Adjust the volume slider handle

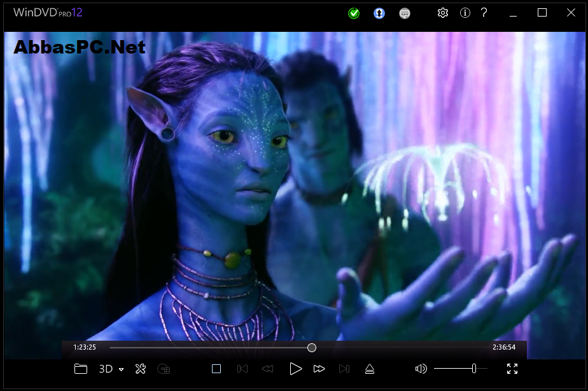(x=474, y=369)
